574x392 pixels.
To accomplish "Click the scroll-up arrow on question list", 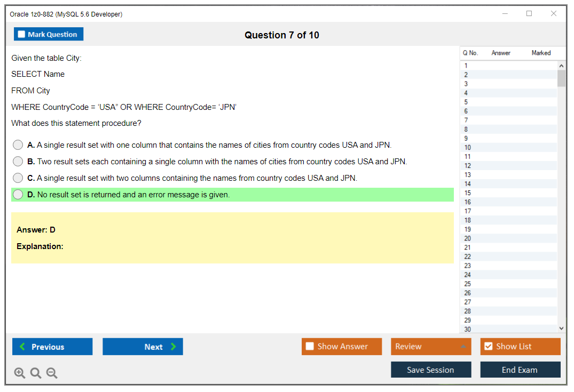I will coord(561,65).
